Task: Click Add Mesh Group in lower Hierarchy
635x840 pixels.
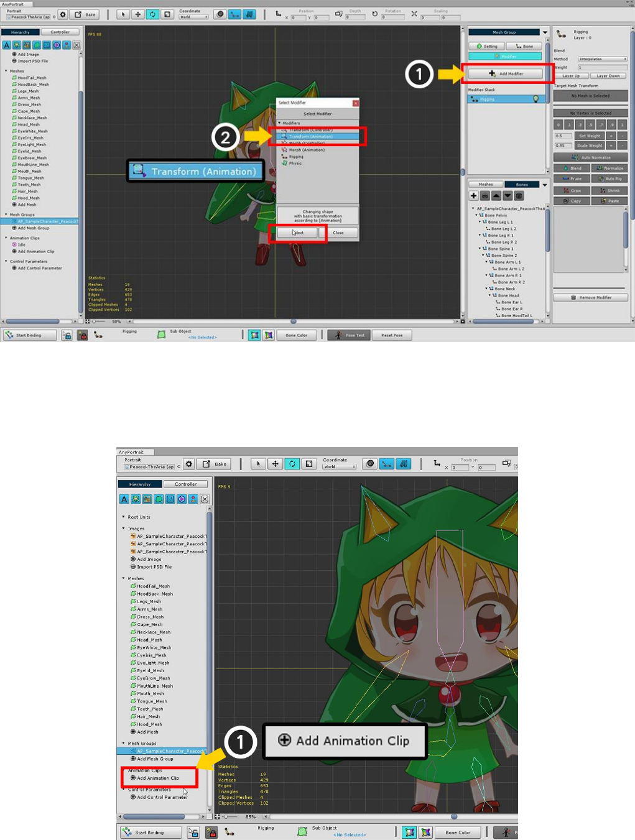Action: (152, 759)
